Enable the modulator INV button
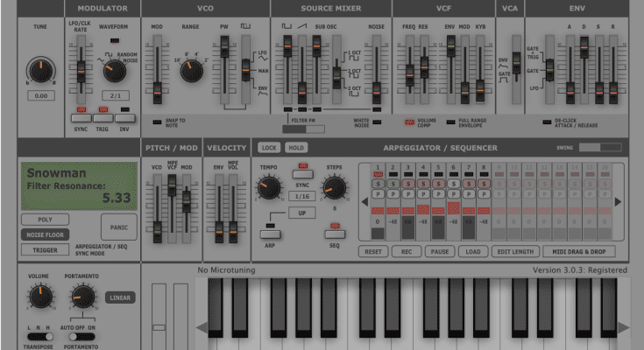644x350 pixels. (x=125, y=118)
